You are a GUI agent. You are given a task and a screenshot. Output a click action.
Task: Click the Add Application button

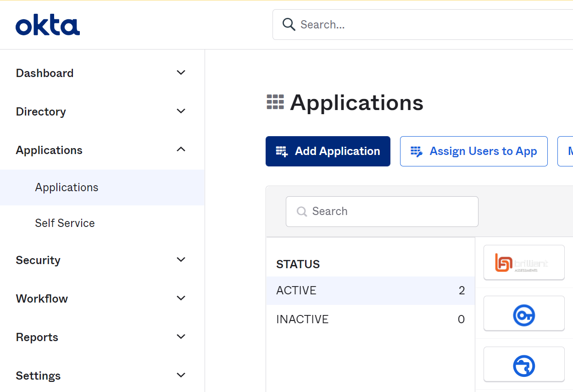328,151
